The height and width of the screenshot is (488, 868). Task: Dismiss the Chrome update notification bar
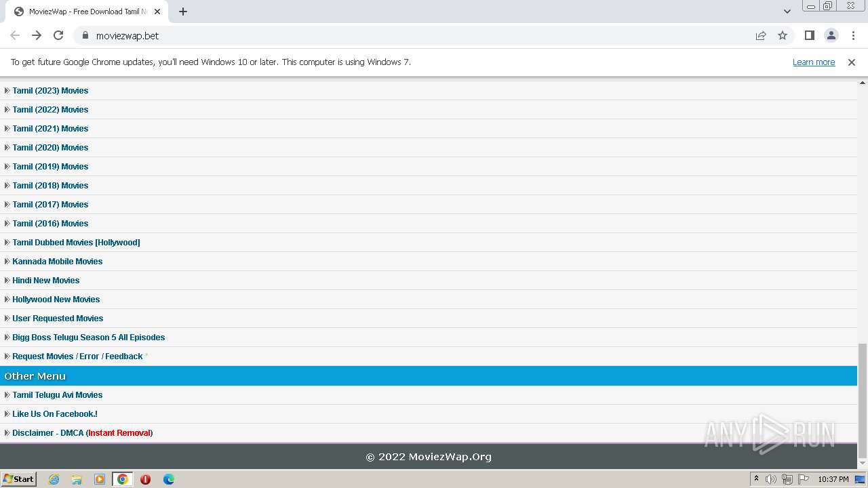(852, 62)
